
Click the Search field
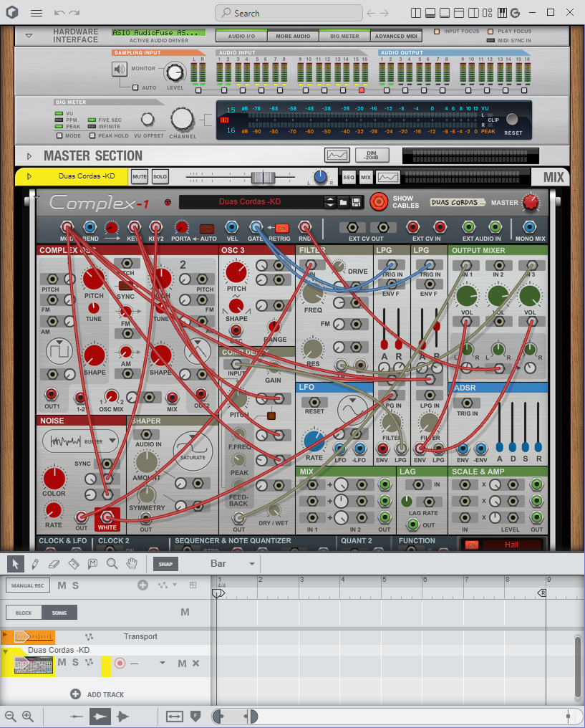click(289, 13)
